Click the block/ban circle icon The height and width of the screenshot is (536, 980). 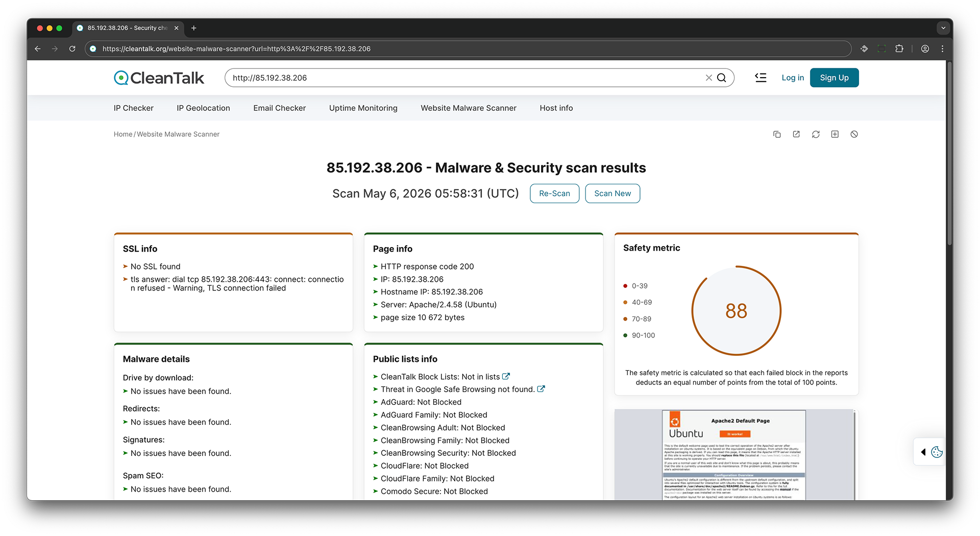[x=854, y=134]
